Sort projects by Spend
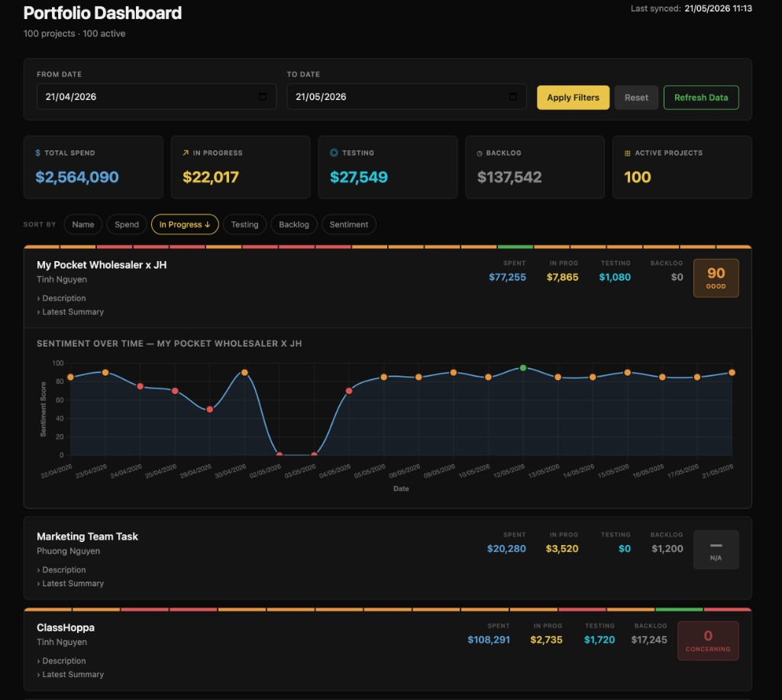 point(127,224)
